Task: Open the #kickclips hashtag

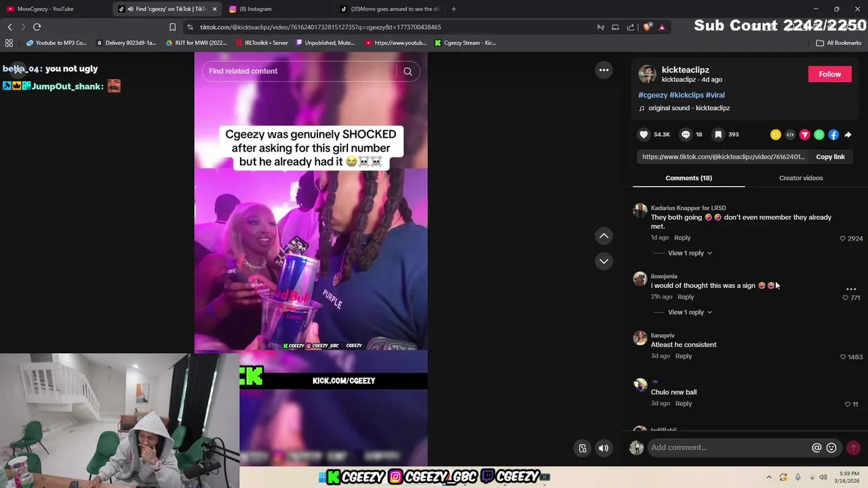Action: [686, 95]
